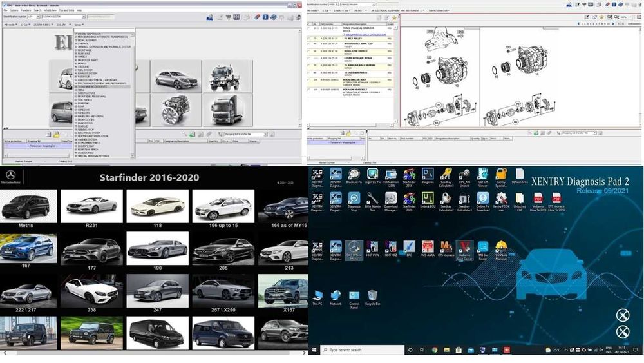Open the Identification number type combo in left EPC

coord(33,17)
